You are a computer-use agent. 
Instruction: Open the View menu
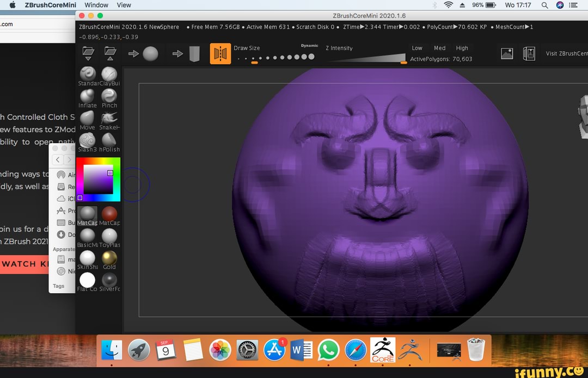click(x=124, y=5)
